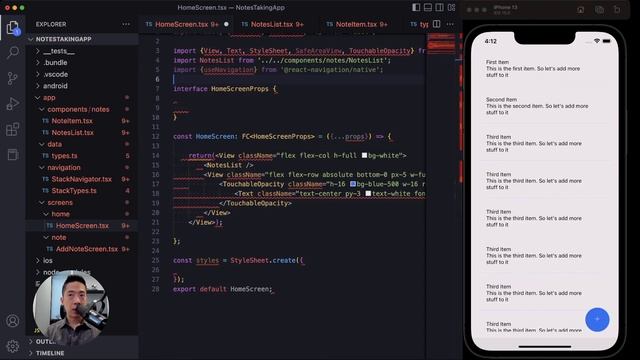Viewport: 640px width, 360px height.
Task: Tap the First Item note in simulator
Action: (x=544, y=69)
